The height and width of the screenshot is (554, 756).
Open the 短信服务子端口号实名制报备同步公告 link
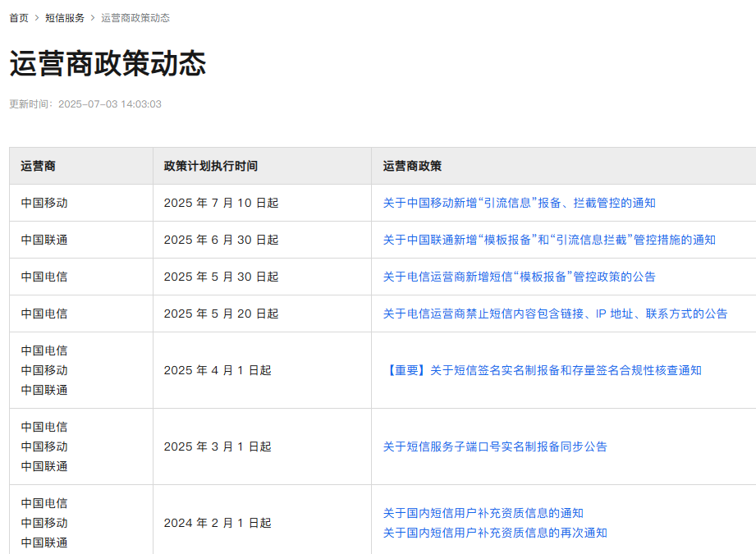[x=495, y=446]
